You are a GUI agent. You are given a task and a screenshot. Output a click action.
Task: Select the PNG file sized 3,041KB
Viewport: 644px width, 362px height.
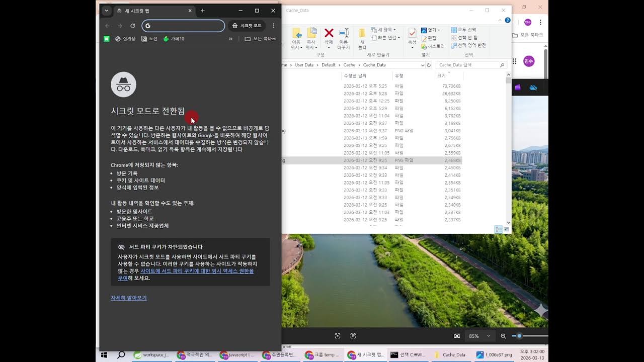(x=372, y=131)
